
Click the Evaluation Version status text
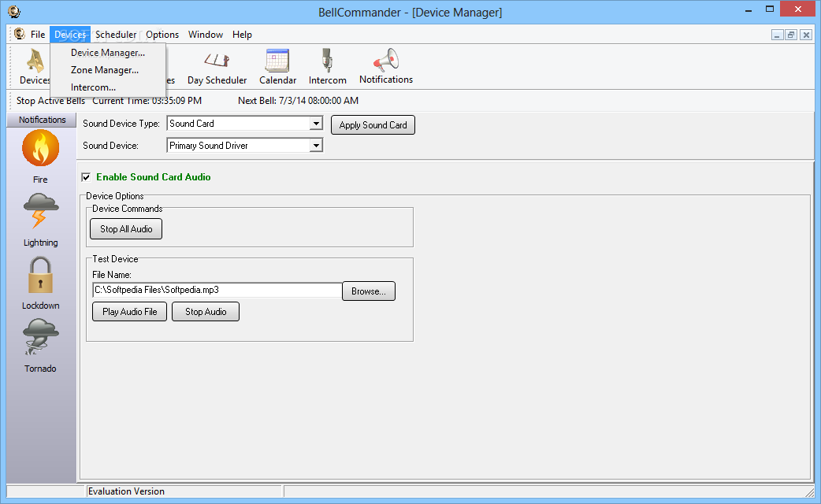[126, 491]
